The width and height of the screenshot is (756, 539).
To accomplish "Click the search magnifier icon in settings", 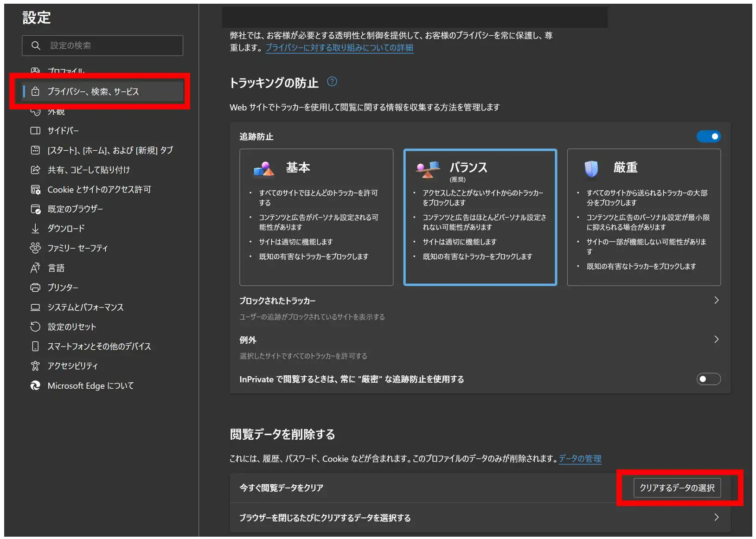I will point(36,45).
